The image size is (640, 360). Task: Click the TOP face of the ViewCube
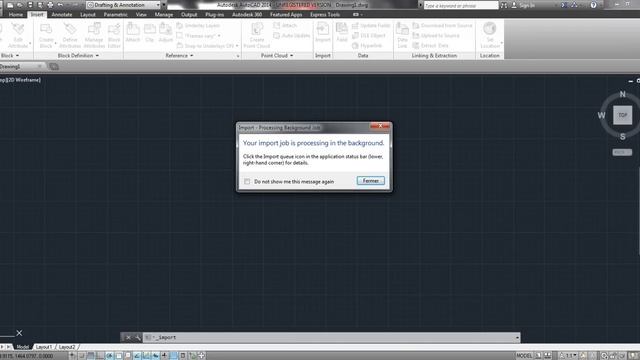[x=622, y=115]
